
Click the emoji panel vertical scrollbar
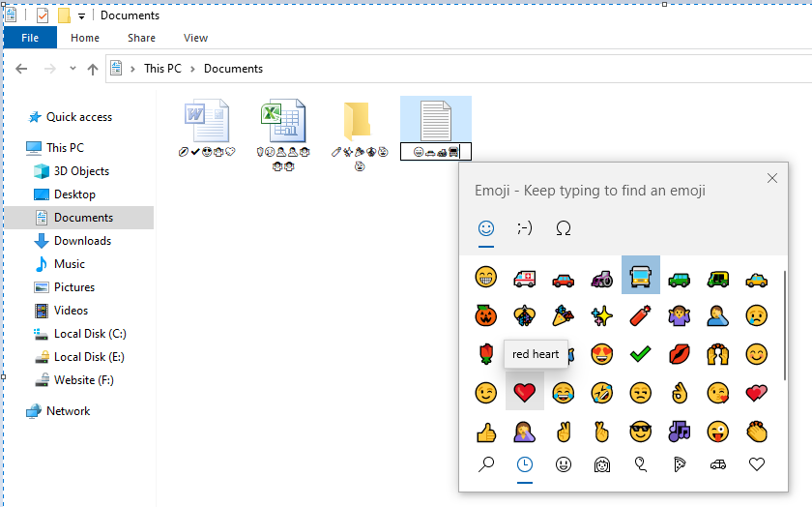point(785,325)
